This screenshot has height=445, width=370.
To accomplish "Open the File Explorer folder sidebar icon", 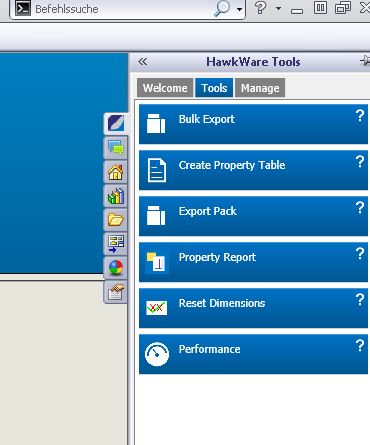I will pyautogui.click(x=116, y=220).
